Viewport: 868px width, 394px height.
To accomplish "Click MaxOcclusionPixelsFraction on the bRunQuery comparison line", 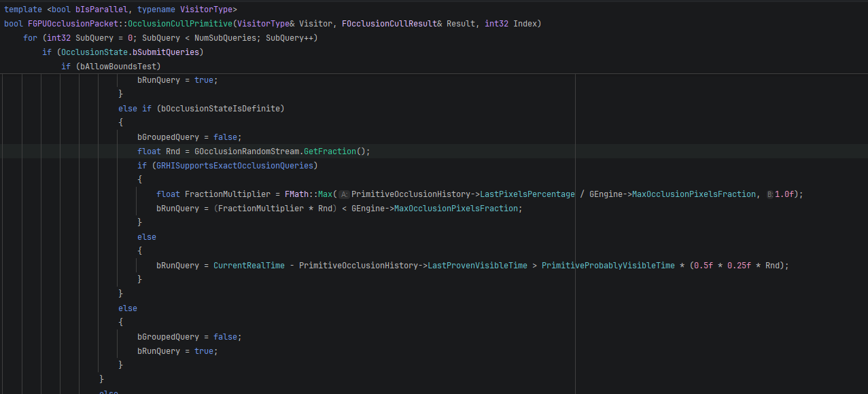I will click(456, 209).
